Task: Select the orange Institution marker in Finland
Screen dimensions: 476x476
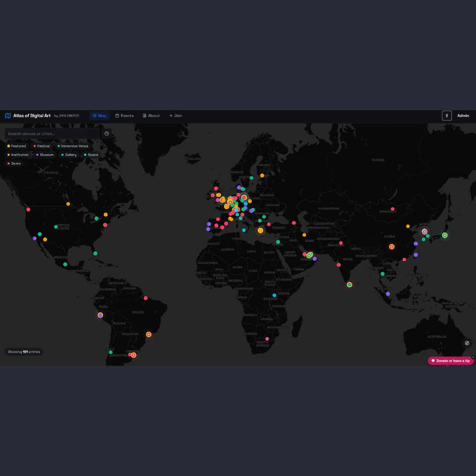Action: (262, 176)
